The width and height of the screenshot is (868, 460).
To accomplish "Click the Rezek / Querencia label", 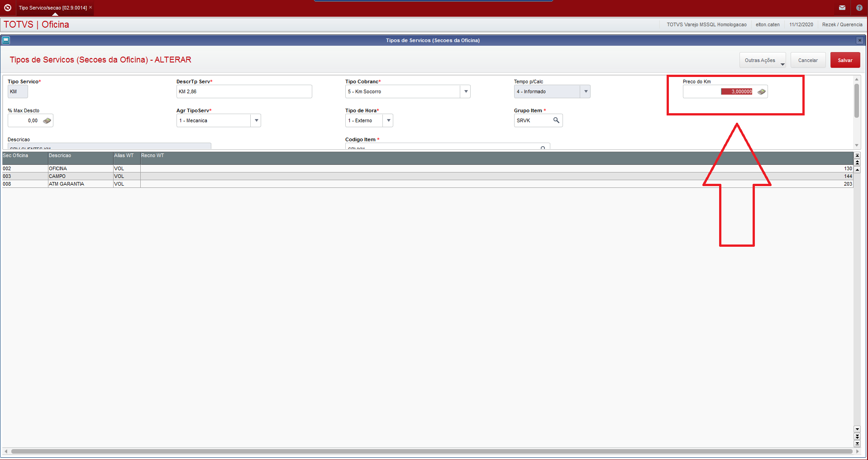I will 842,24.
